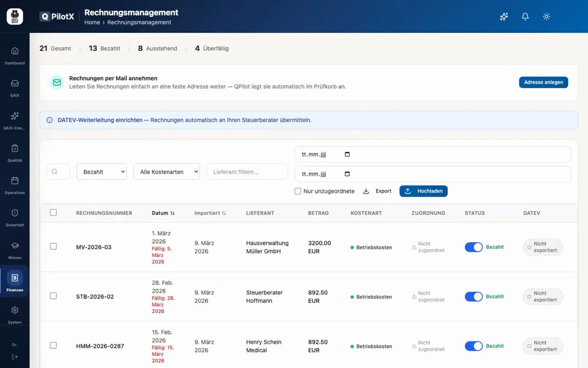Open the QAIX-Eins sparkle sidebar icon
The width and height of the screenshot is (588, 368).
[15, 116]
